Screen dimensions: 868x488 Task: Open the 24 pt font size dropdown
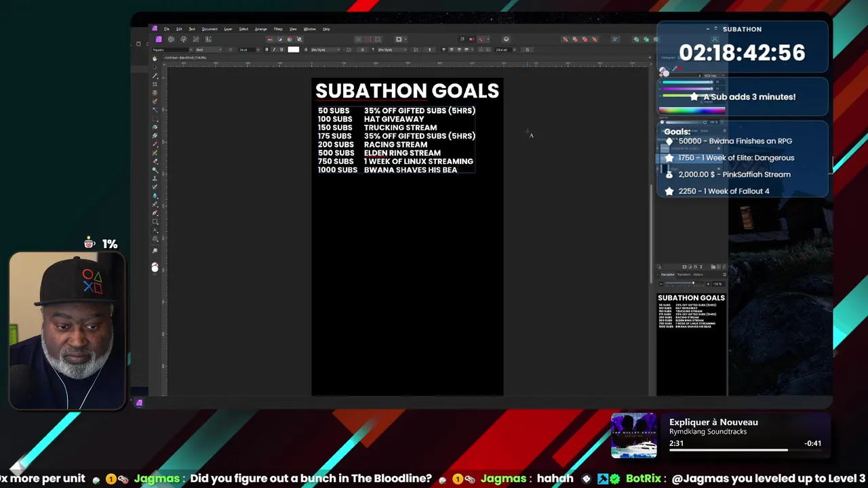pos(249,49)
